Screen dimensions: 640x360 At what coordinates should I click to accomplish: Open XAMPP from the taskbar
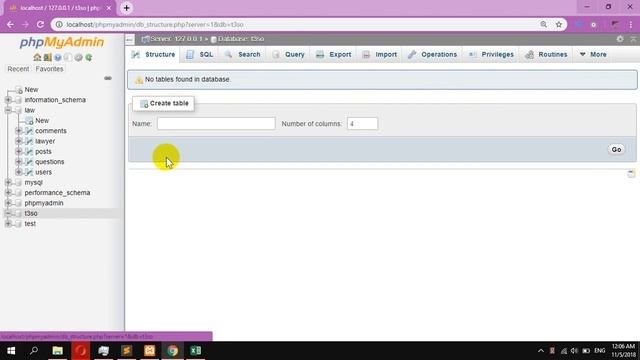tap(149, 351)
